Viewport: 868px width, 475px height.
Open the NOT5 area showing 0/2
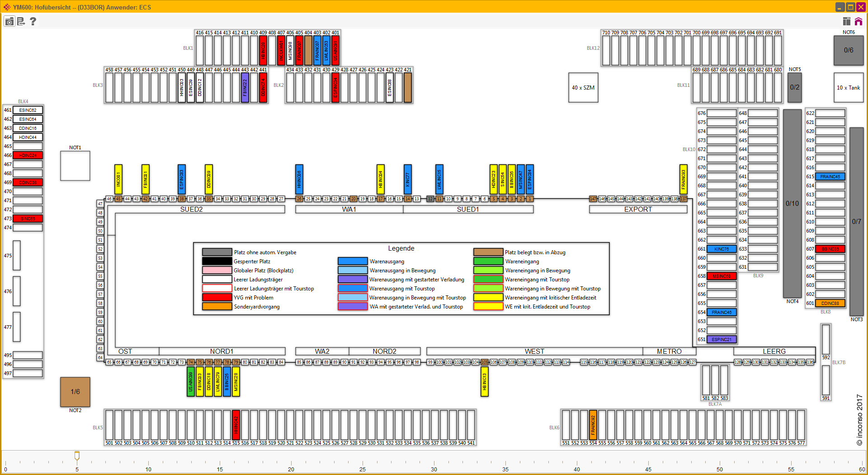[795, 87]
